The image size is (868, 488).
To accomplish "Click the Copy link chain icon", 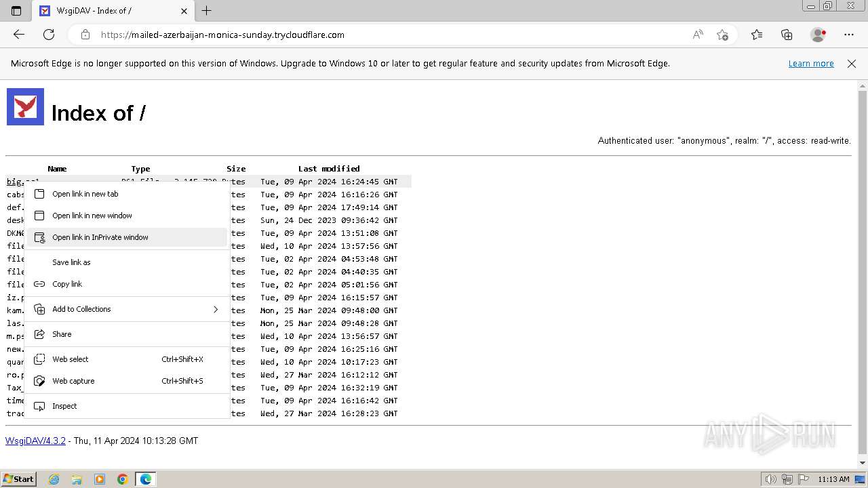I will pos(39,284).
